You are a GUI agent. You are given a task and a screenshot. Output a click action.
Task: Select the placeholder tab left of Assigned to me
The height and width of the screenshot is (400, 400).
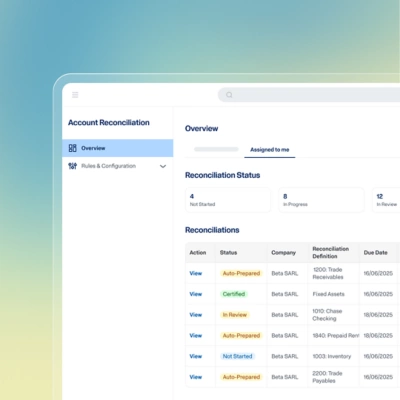point(216,149)
